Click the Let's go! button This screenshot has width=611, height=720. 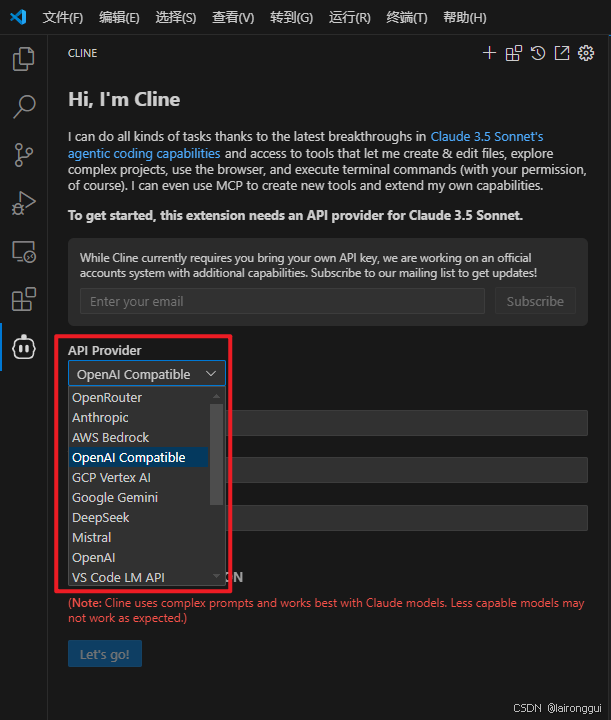click(x=105, y=653)
